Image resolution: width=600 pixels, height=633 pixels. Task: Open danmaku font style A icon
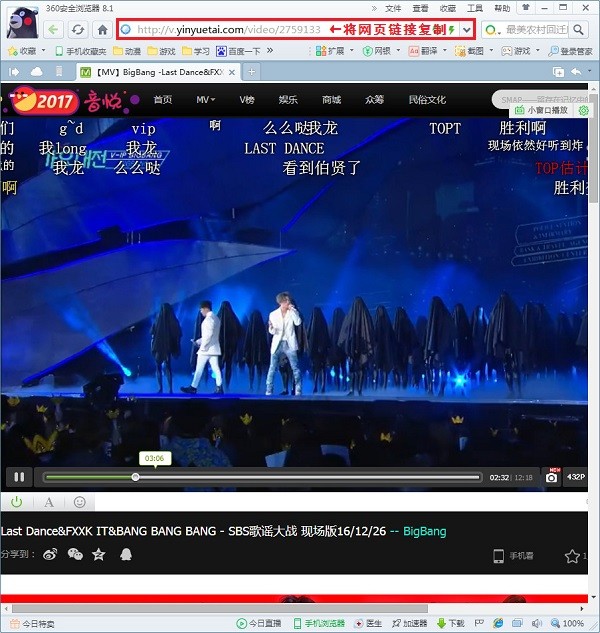pos(49,502)
